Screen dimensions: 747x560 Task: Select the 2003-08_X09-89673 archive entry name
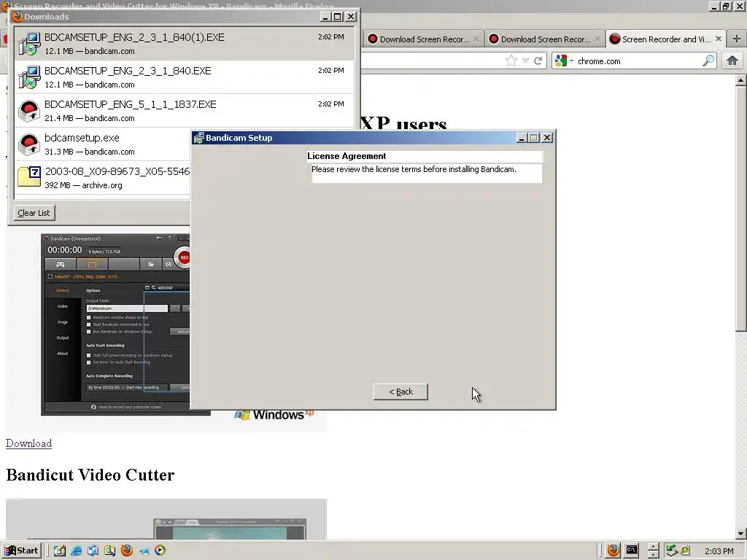coord(117,171)
